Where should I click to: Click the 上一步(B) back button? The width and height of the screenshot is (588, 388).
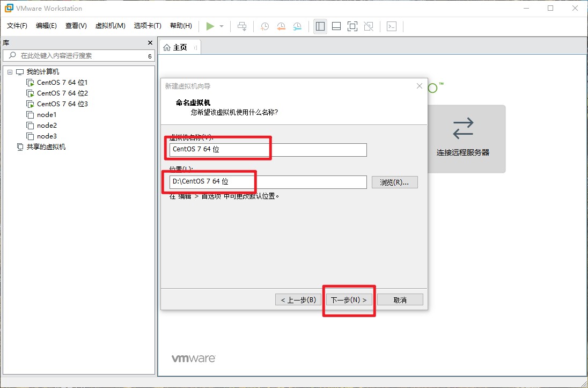coord(298,300)
